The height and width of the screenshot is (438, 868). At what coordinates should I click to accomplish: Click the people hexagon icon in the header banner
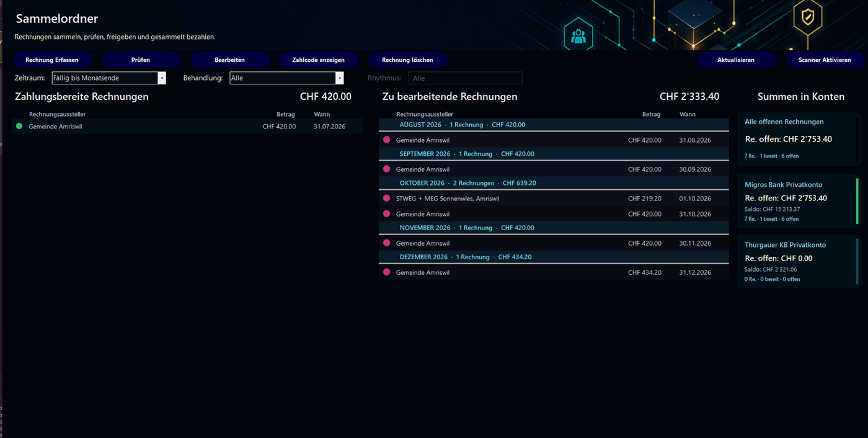[x=578, y=35]
